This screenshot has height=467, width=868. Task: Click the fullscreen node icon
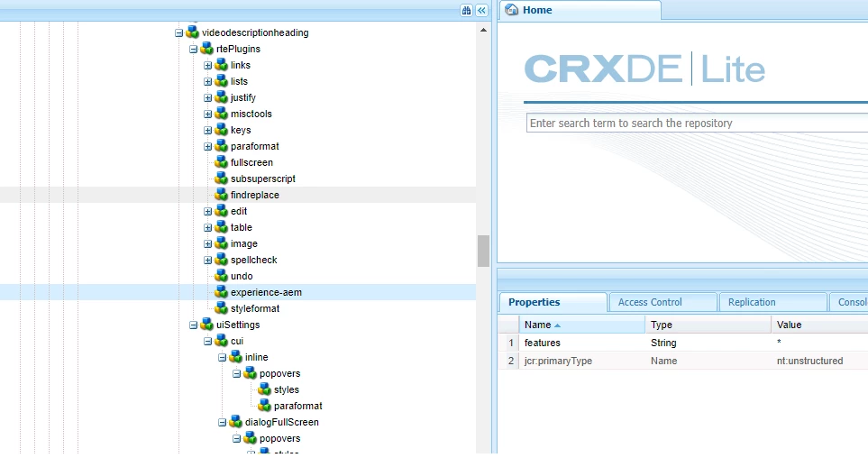click(222, 162)
